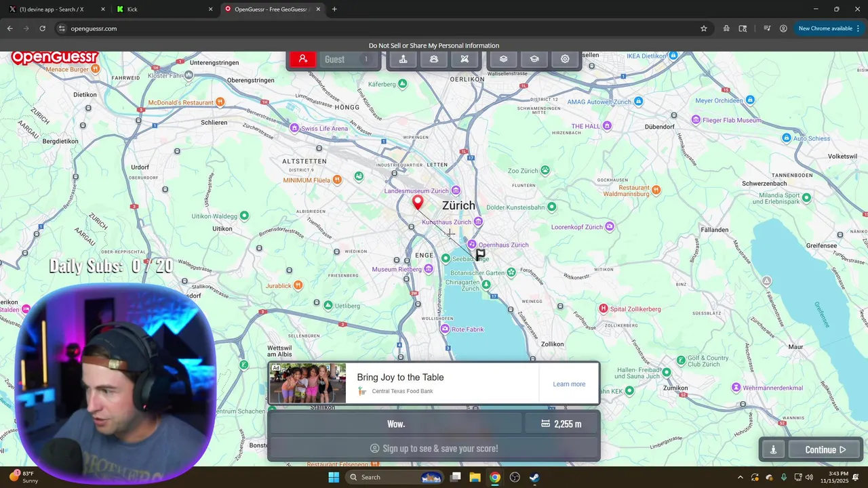Image resolution: width=868 pixels, height=488 pixels.
Task: Open Chrome incognito-style extension icon
Action: click(726, 28)
